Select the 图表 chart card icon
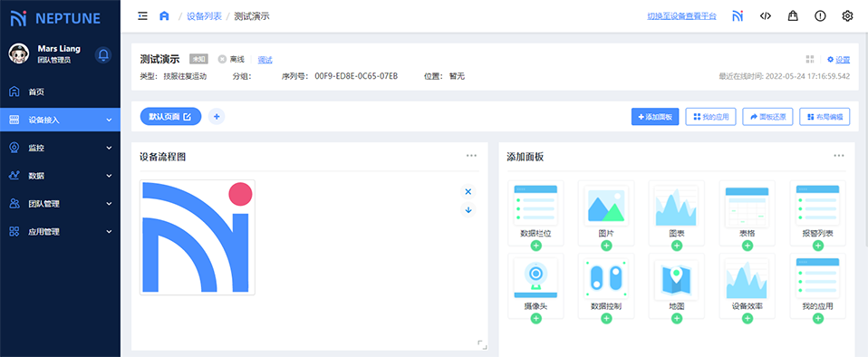This screenshot has height=357, width=868. pyautogui.click(x=677, y=205)
